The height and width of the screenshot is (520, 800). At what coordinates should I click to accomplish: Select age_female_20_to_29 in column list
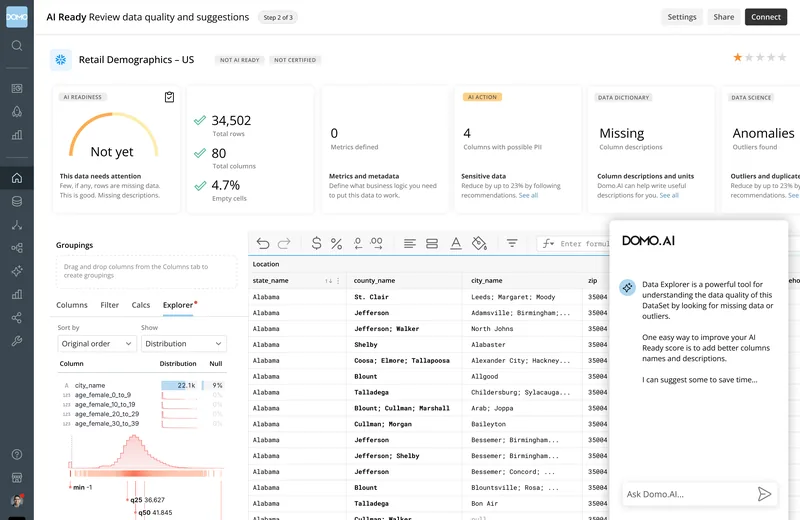(x=143, y=414)
